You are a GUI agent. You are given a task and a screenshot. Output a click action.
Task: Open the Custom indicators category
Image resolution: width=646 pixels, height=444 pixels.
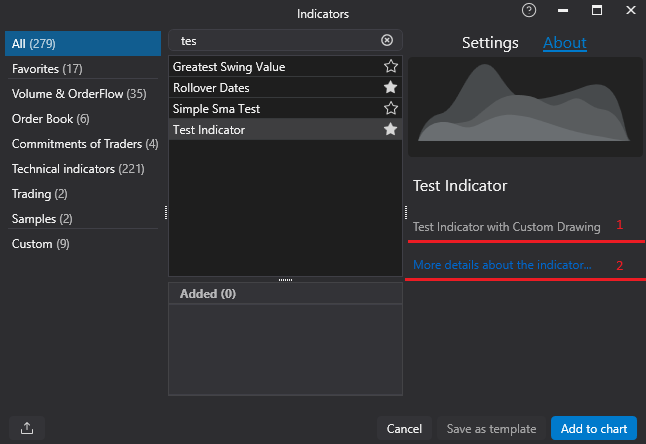(41, 244)
